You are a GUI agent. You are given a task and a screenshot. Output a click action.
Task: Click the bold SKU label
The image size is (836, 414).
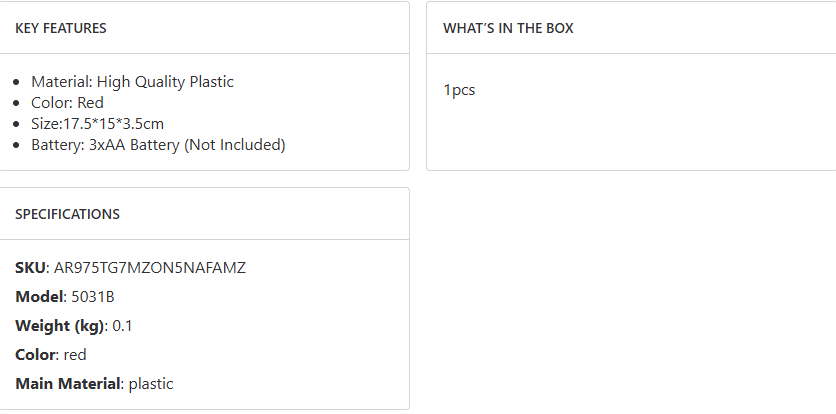(x=30, y=268)
